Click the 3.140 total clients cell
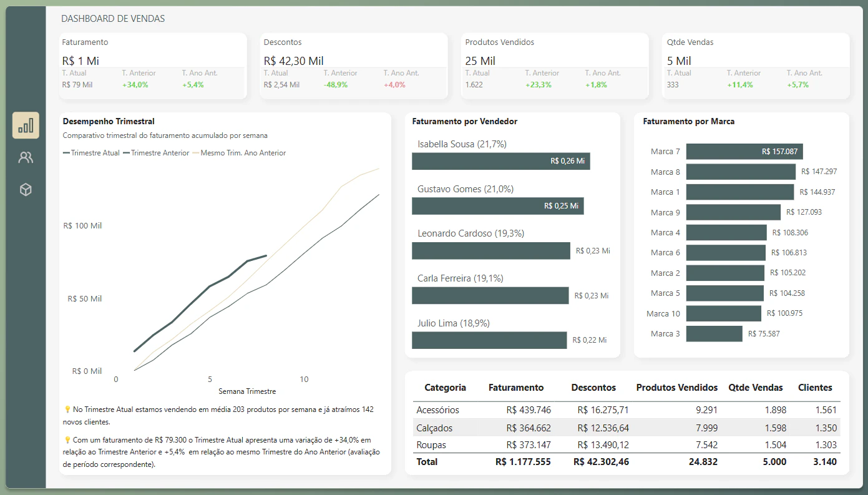868x495 pixels. tap(824, 462)
